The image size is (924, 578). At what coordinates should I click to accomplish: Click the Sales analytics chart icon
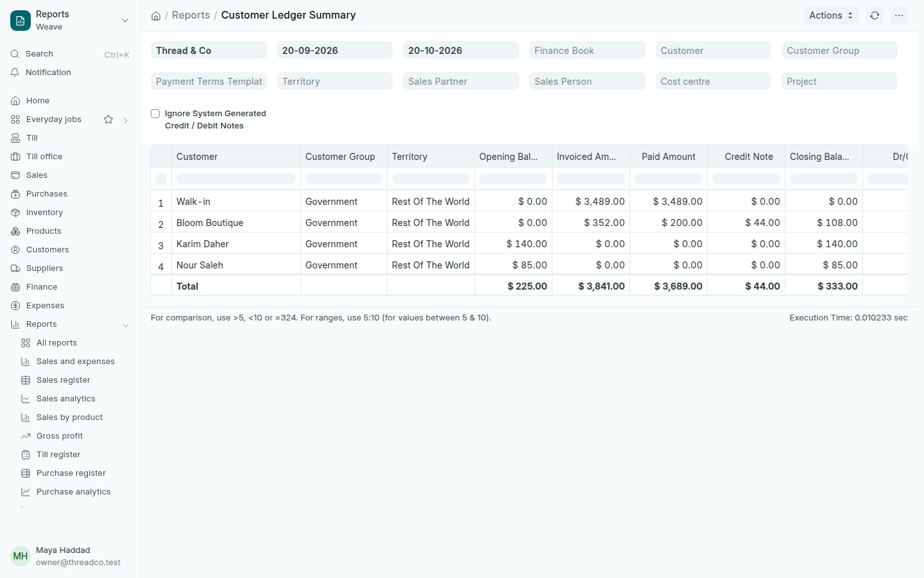coord(26,399)
